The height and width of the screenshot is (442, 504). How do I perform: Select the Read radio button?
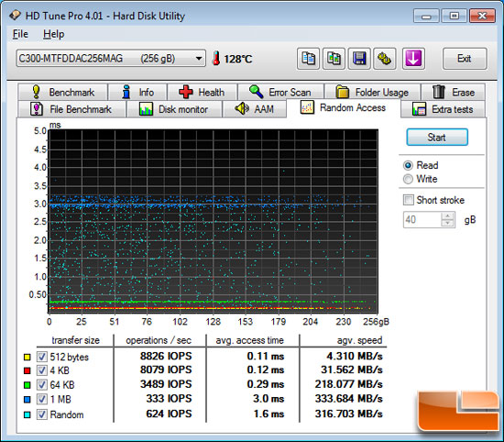click(408, 165)
